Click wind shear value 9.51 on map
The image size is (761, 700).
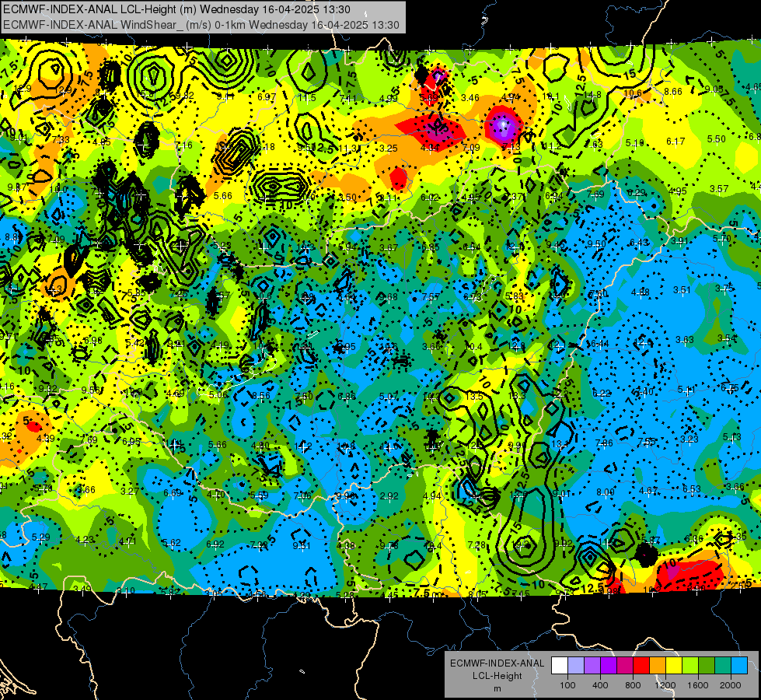302,545
